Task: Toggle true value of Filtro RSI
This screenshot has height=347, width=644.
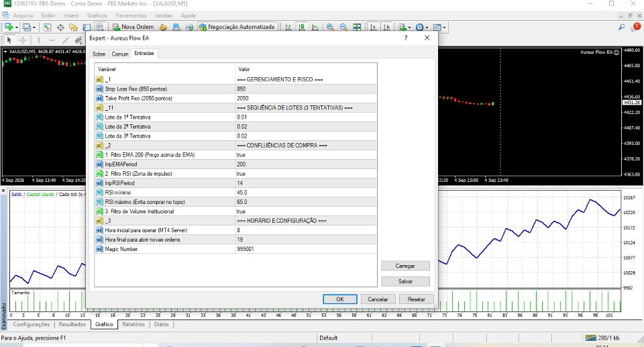Action: [306, 174]
